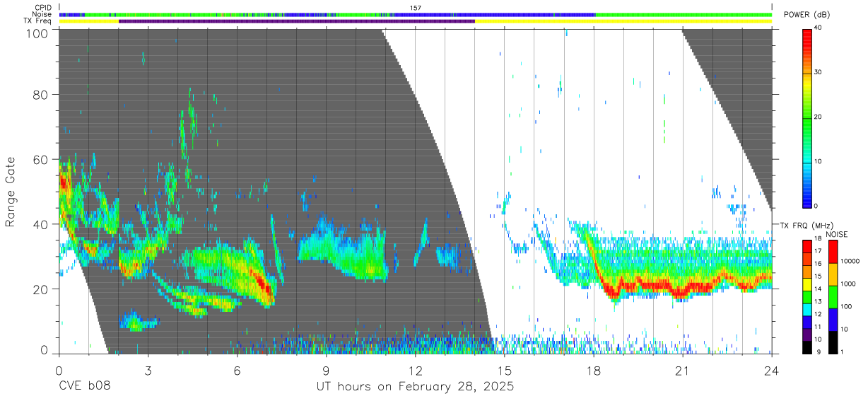Click the 16 tick of the TX FRQ legend
Viewport: 868px width, 401px height.
click(819, 263)
